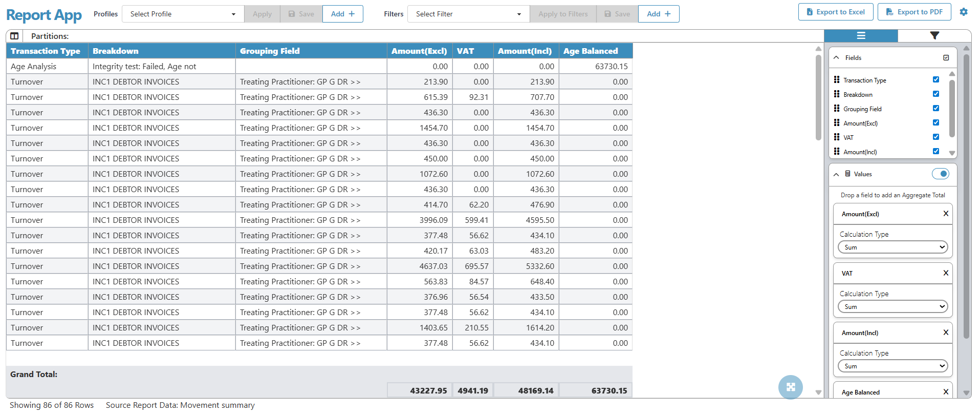This screenshot has width=980, height=415.
Task: Select the grand total 43227.95
Action: [420, 390]
